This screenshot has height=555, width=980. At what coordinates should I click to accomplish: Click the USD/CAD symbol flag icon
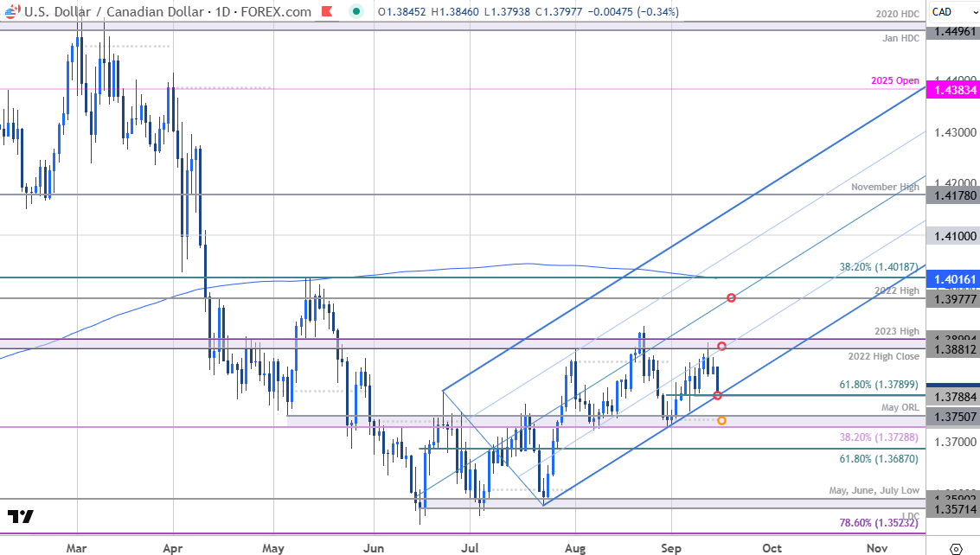[x=11, y=11]
